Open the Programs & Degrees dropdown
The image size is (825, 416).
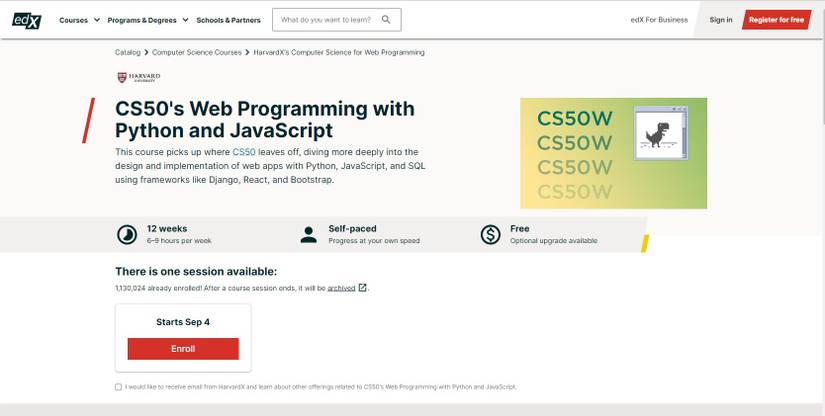(x=149, y=20)
